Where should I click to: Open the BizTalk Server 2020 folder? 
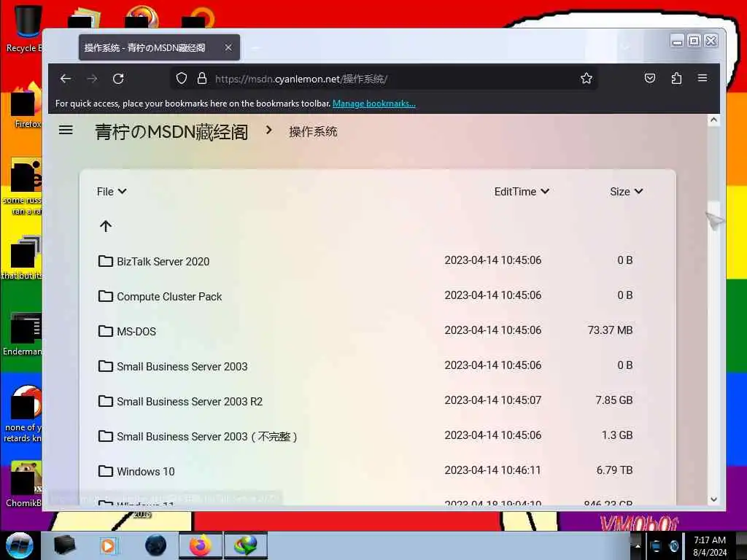(163, 262)
